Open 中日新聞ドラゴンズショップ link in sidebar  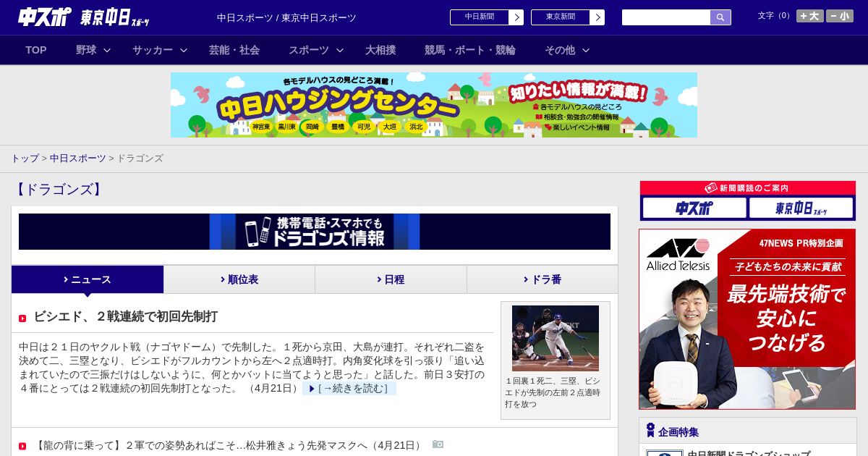[748, 453]
